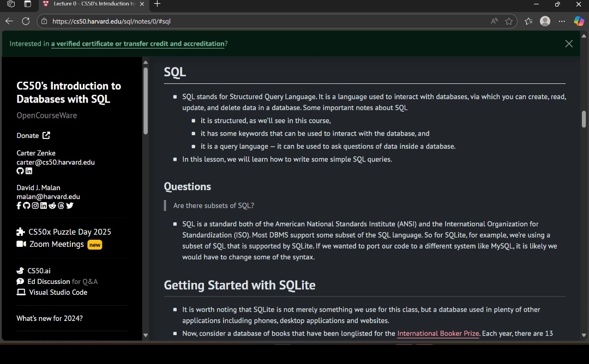589x364 pixels.
Task: Click the David J. Malan name text
Action: tap(38, 187)
